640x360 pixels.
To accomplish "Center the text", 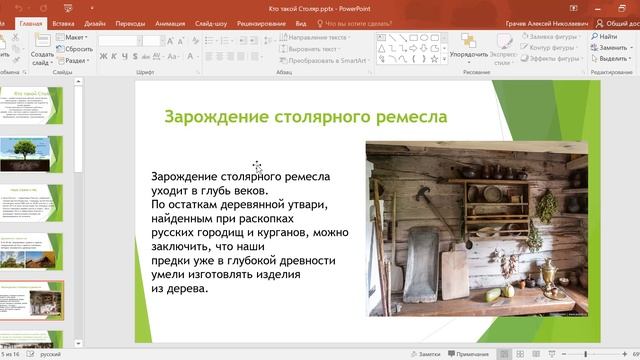I will 220,56.
